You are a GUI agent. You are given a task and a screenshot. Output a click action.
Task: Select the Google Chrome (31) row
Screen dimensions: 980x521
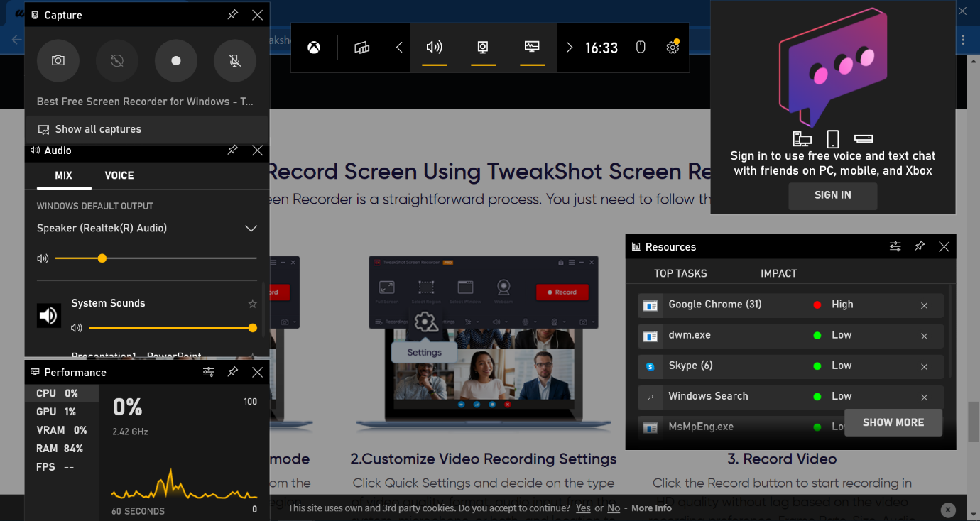tap(790, 305)
